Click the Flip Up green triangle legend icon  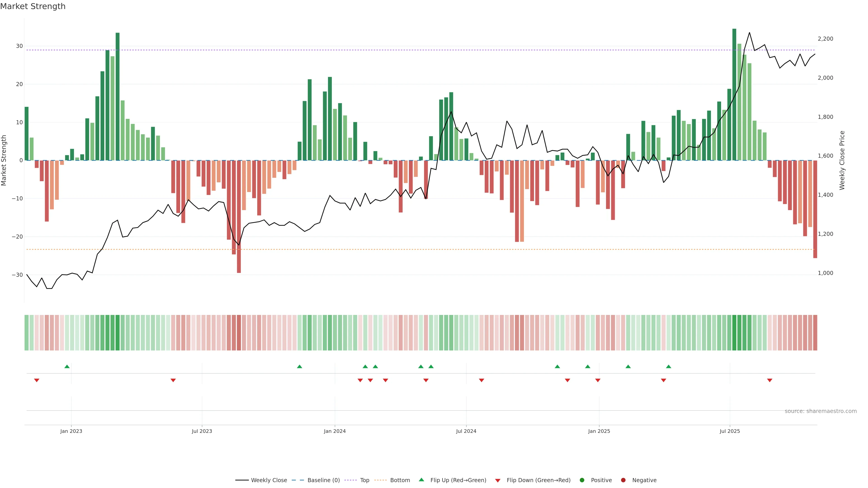[421, 480]
